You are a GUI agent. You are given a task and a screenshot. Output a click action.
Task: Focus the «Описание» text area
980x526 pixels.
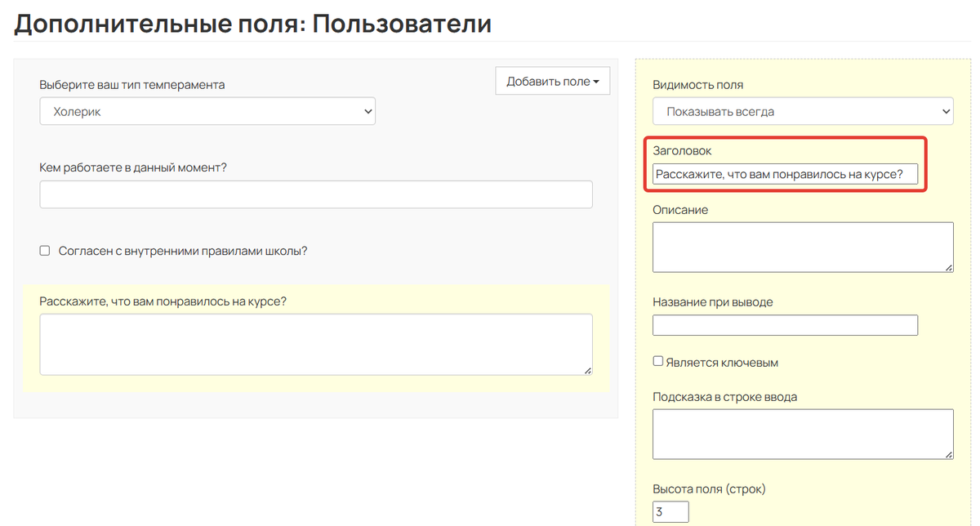[800, 245]
